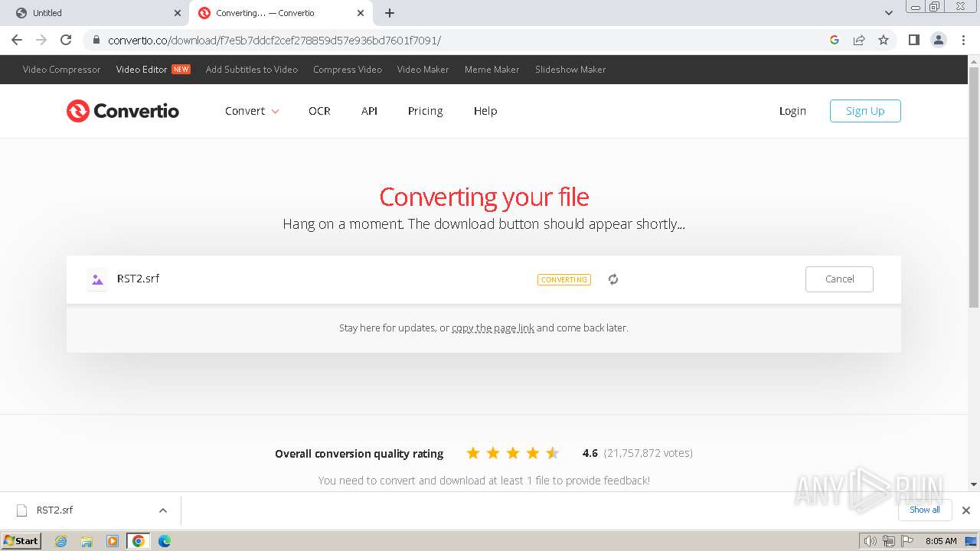The image size is (980, 551).
Task: Click the RST2.srf file name
Action: pyautogui.click(x=139, y=279)
